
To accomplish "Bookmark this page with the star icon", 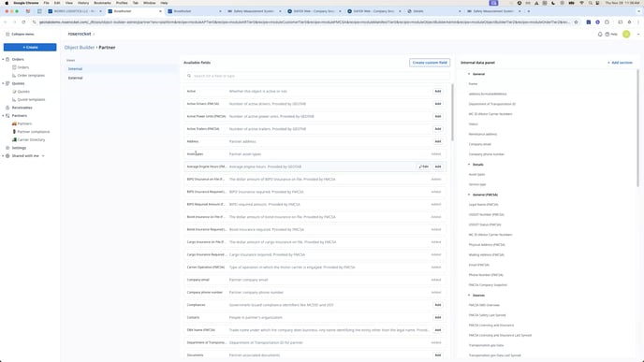I will pyautogui.click(x=576, y=22).
